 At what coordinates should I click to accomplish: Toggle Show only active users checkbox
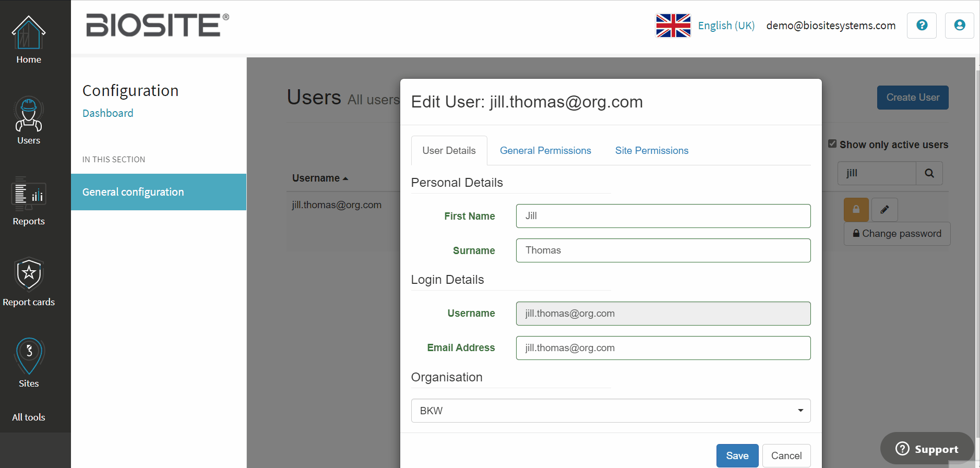(x=832, y=144)
